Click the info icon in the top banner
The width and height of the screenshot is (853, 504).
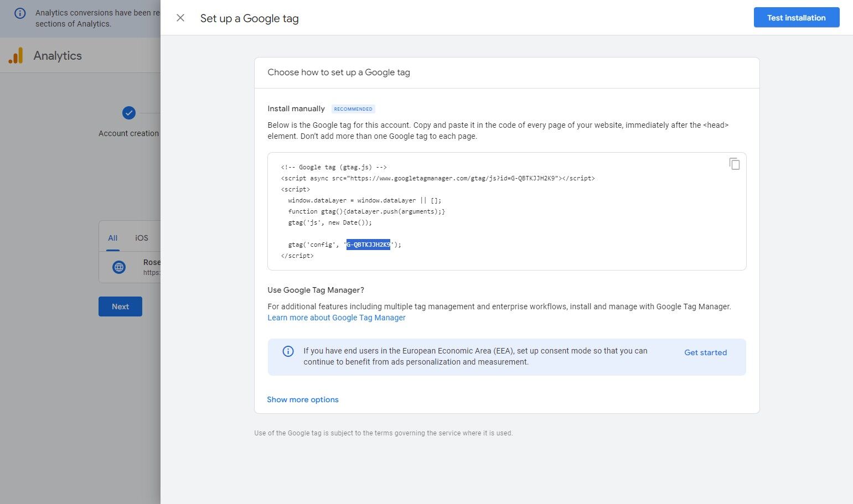point(20,13)
